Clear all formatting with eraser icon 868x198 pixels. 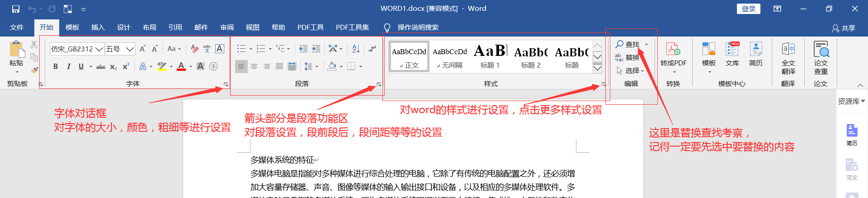point(194,49)
